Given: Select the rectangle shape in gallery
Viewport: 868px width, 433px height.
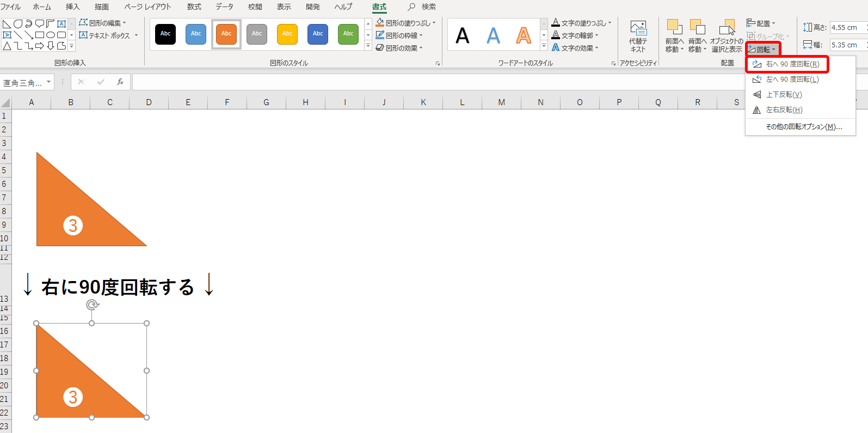Looking at the screenshot, I should click(40, 35).
